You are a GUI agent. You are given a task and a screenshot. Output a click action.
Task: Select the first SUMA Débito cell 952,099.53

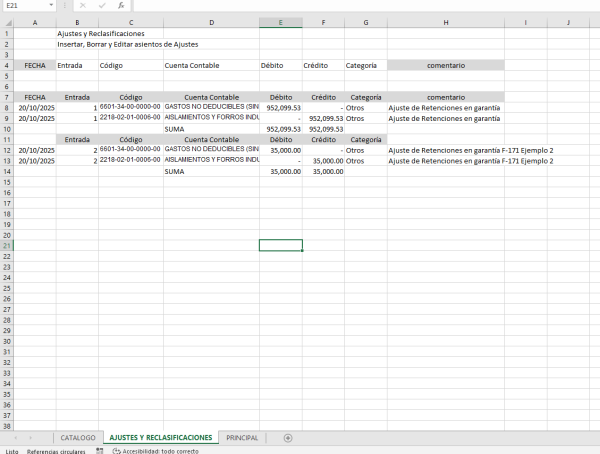(x=281, y=129)
